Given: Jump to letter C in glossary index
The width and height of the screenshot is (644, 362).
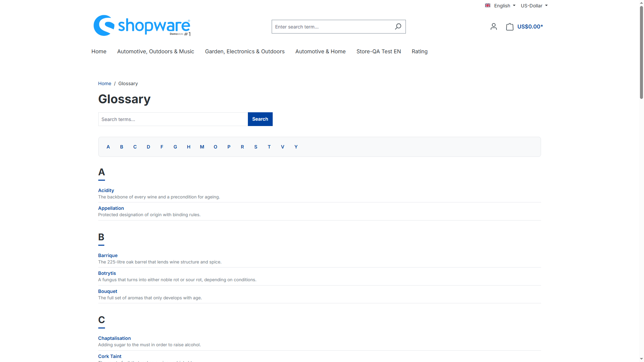Looking at the screenshot, I should click(135, 147).
